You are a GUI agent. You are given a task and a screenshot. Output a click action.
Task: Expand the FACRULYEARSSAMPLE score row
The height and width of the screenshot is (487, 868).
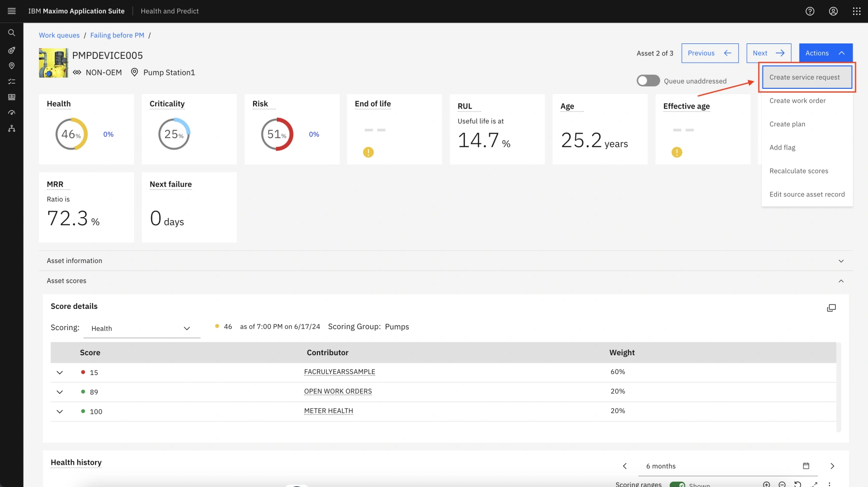(60, 373)
